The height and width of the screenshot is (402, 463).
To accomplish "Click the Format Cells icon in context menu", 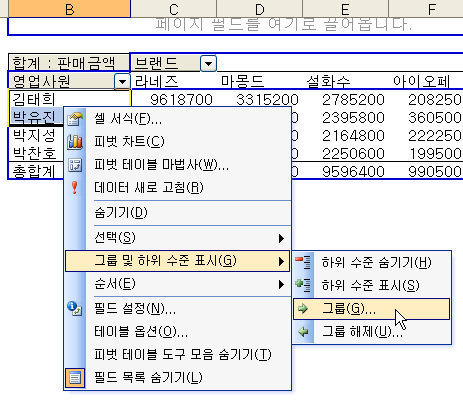I will coord(75,119).
